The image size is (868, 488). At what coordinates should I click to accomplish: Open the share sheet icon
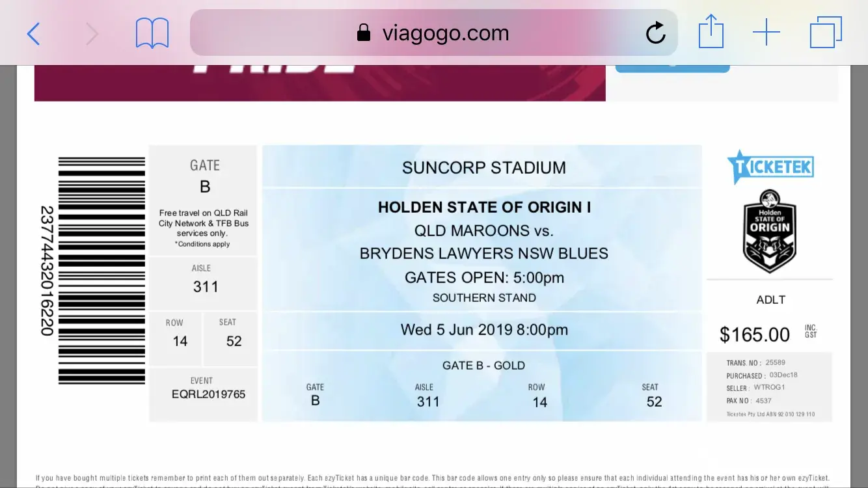711,32
